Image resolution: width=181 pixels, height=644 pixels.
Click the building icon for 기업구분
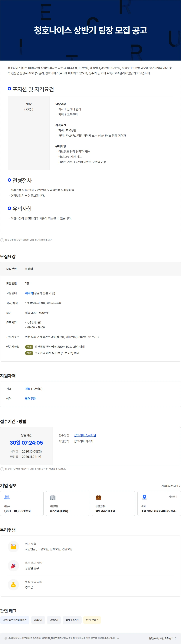click(x=53, y=497)
